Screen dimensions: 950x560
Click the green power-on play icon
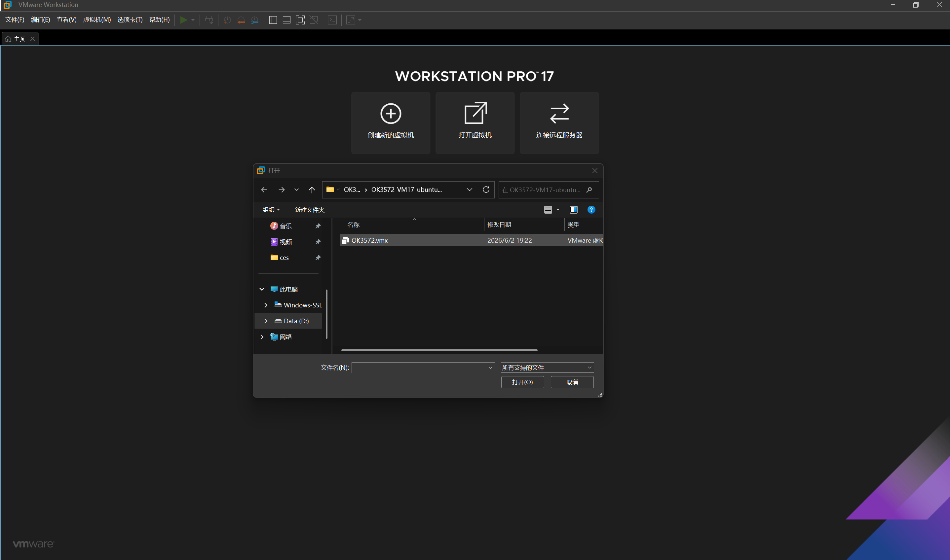[183, 20]
